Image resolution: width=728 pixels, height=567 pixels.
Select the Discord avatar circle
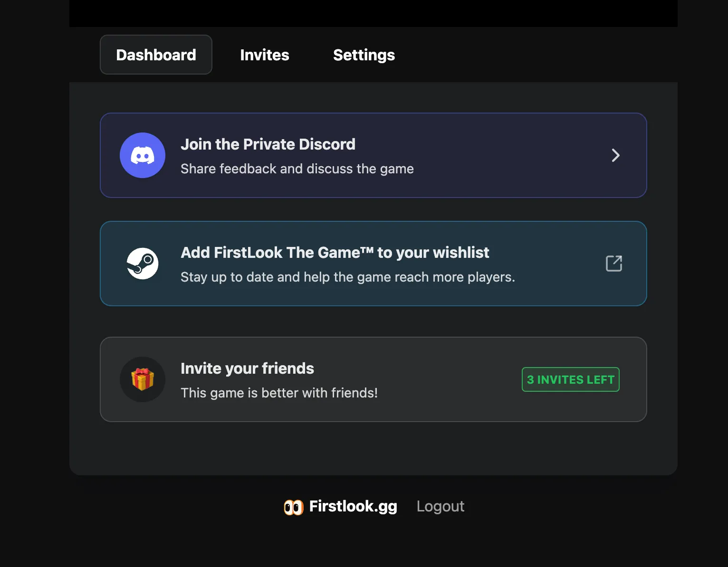pyautogui.click(x=143, y=155)
